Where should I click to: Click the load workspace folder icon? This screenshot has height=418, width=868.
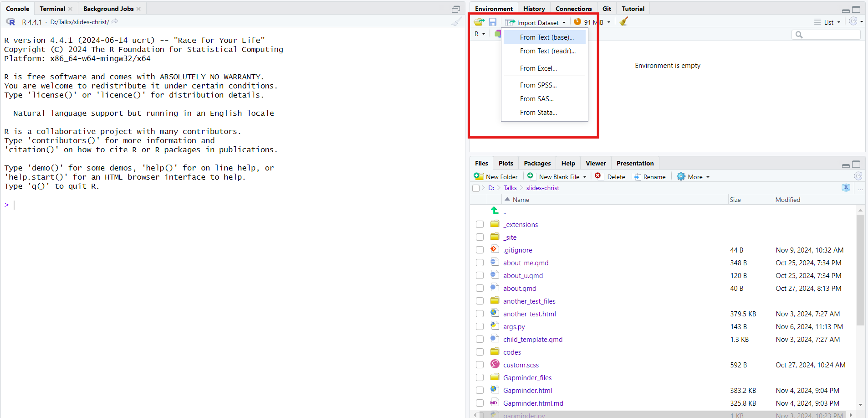click(x=479, y=22)
